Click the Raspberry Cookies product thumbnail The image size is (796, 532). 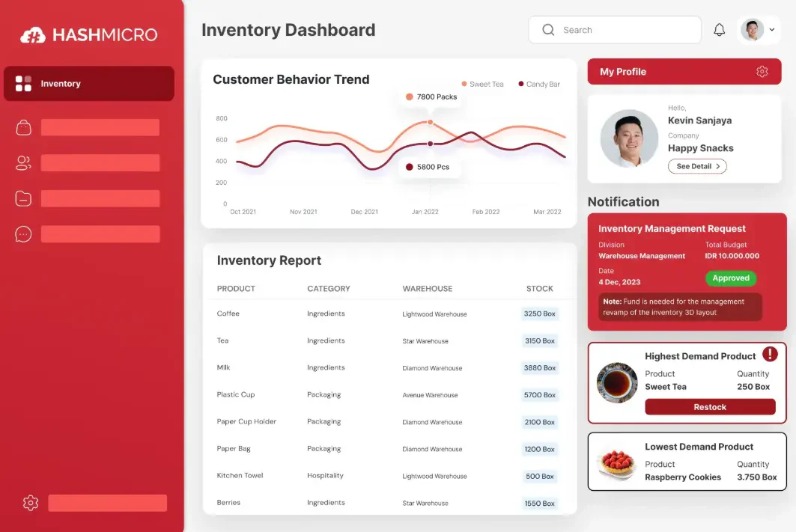click(x=617, y=463)
